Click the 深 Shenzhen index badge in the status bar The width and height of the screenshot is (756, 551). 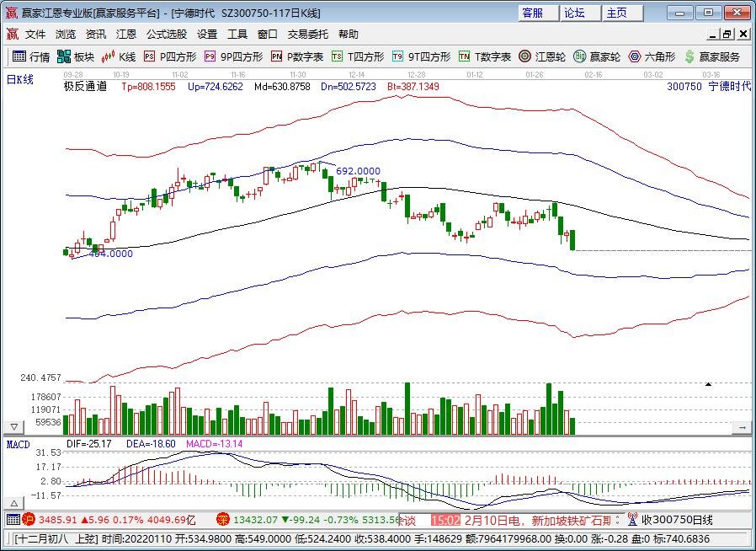[x=223, y=520]
